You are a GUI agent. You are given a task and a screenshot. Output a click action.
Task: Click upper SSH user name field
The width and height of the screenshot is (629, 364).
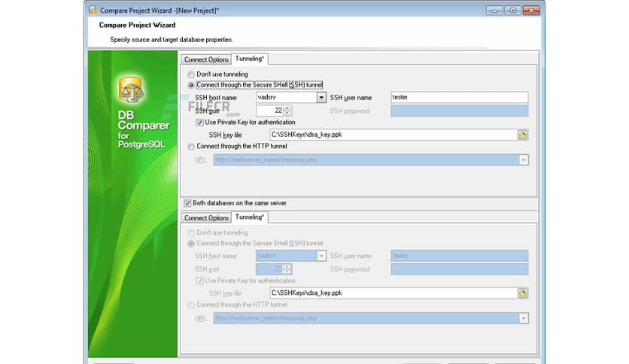(x=460, y=98)
